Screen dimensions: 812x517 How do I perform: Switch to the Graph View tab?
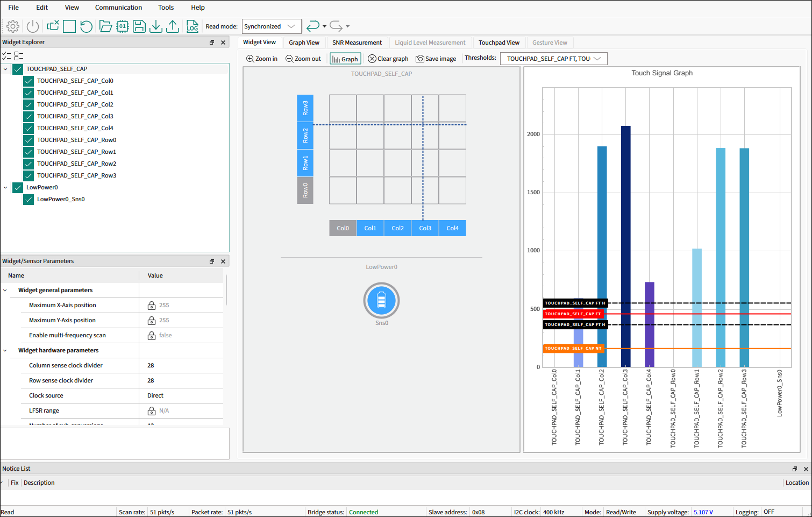point(304,43)
